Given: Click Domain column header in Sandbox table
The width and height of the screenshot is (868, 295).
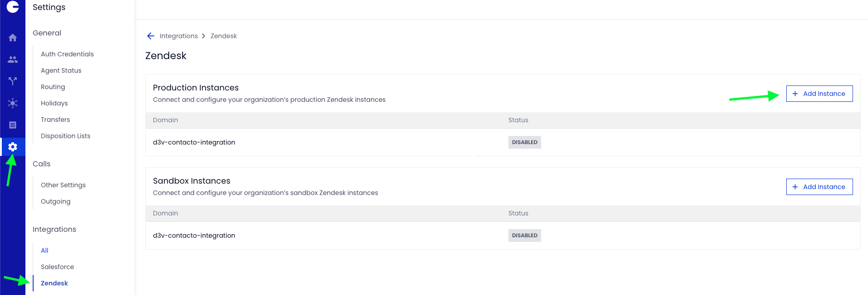Looking at the screenshot, I should pos(165,213).
